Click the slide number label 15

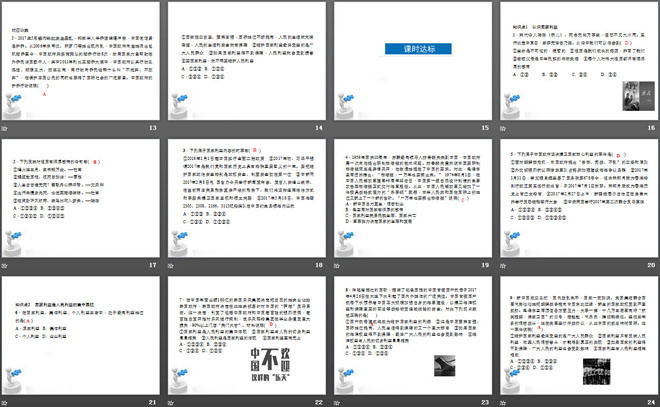[485, 128]
